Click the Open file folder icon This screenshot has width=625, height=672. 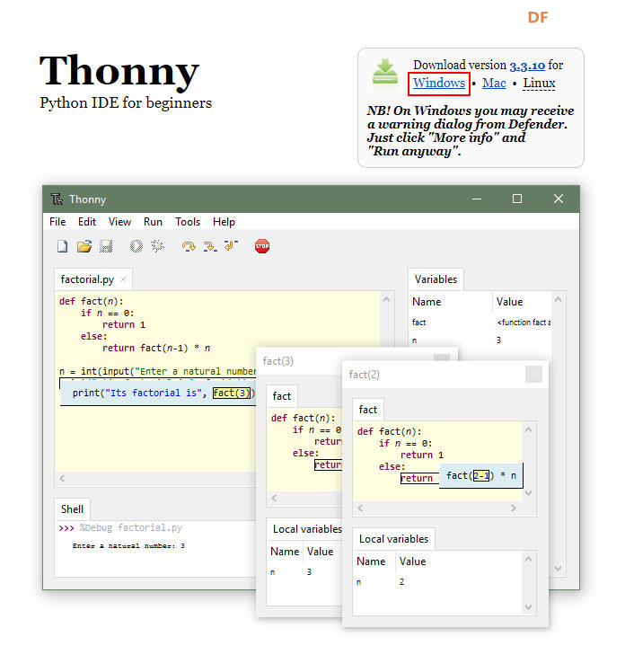84,246
